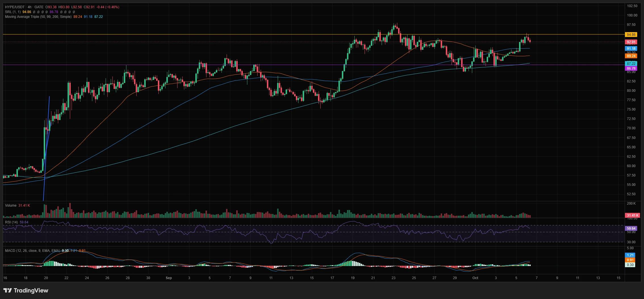Select the 0.30 MACD histogram axis label
644x299 pixels.
coord(630,265)
